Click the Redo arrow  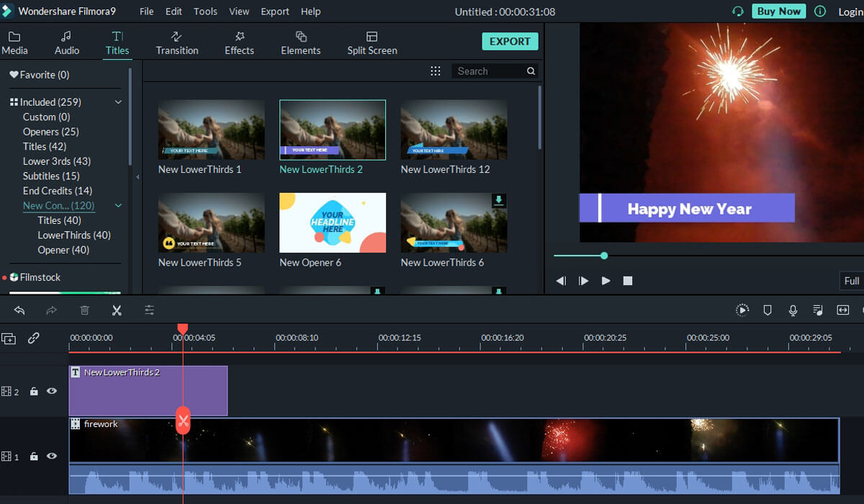click(x=51, y=310)
